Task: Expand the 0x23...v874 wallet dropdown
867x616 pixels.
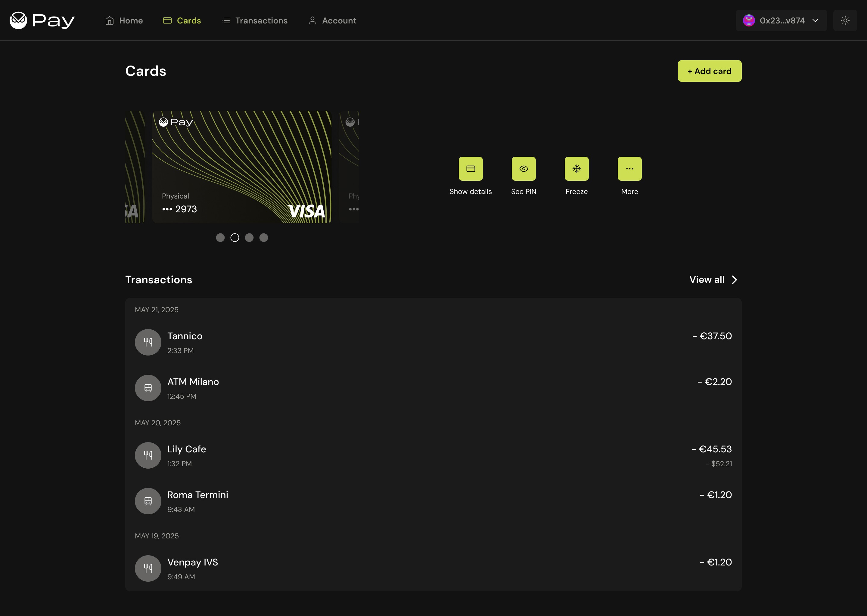Action: click(x=781, y=20)
